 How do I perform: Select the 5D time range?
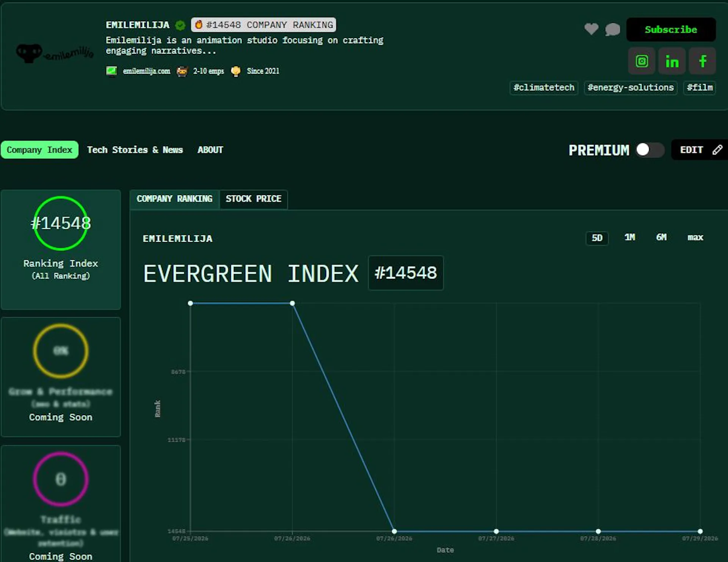pos(597,238)
